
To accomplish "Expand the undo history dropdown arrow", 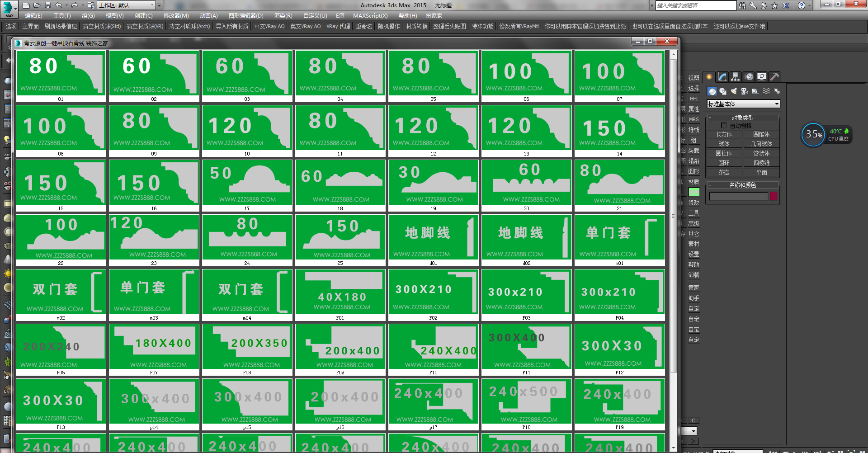I will [x=66, y=5].
